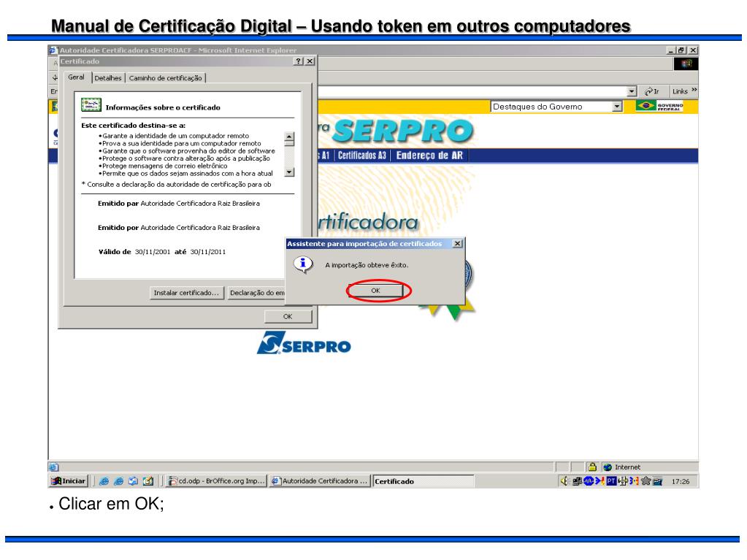Click the Declaração do emissor button
This screenshot has width=747, height=560.
[x=257, y=293]
